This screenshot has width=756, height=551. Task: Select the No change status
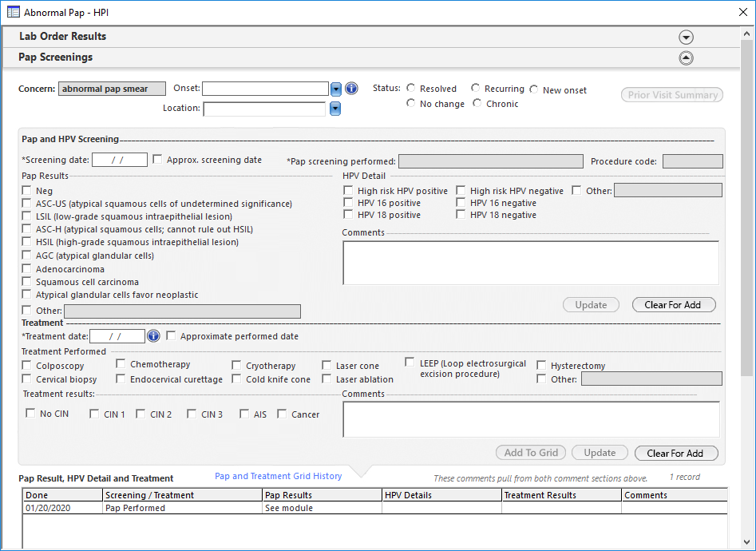(411, 103)
